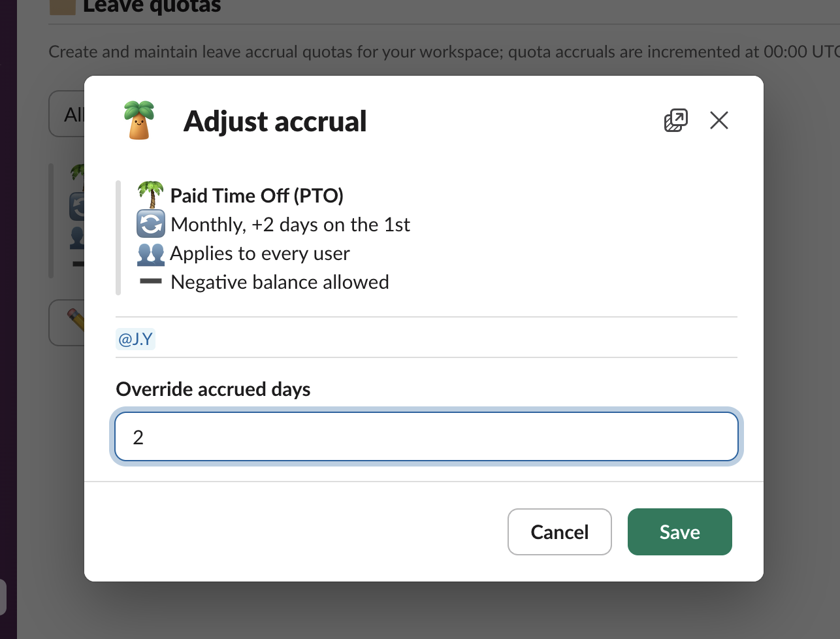This screenshot has width=840, height=639.
Task: Click the two-people emoji beside Applies to every user
Action: (151, 254)
